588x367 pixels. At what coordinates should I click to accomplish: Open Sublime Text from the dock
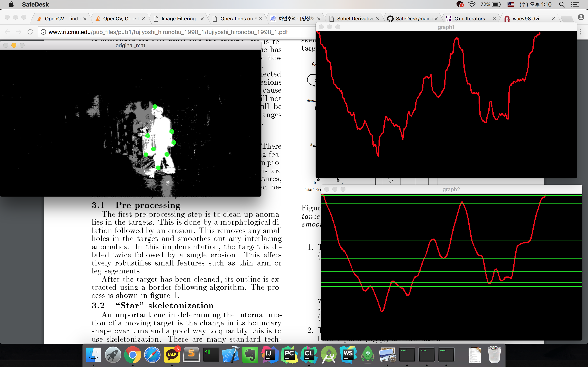pos(191,355)
